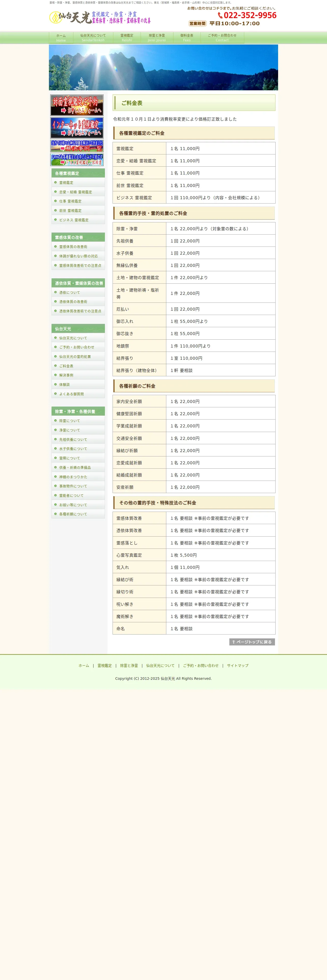Click the 対面霊視鑑定ご予約 banner
The height and width of the screenshot is (980, 327).
tap(77, 105)
